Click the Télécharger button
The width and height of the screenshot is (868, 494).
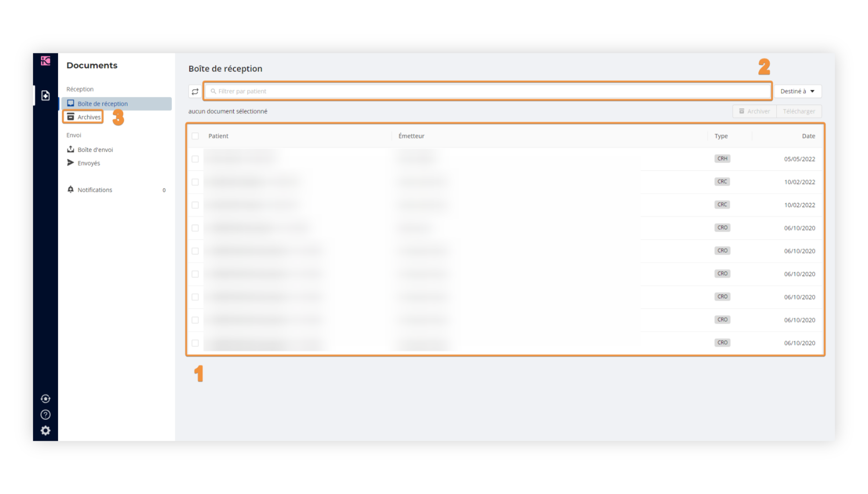tap(799, 111)
